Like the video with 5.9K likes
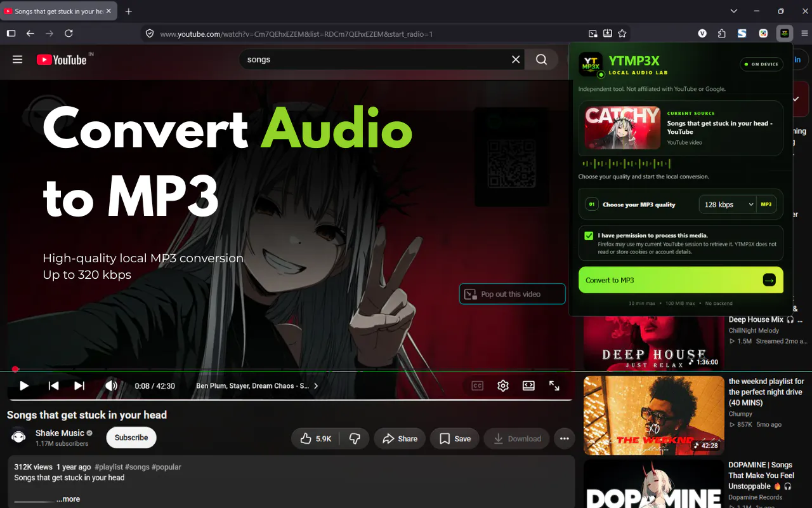 (x=315, y=438)
